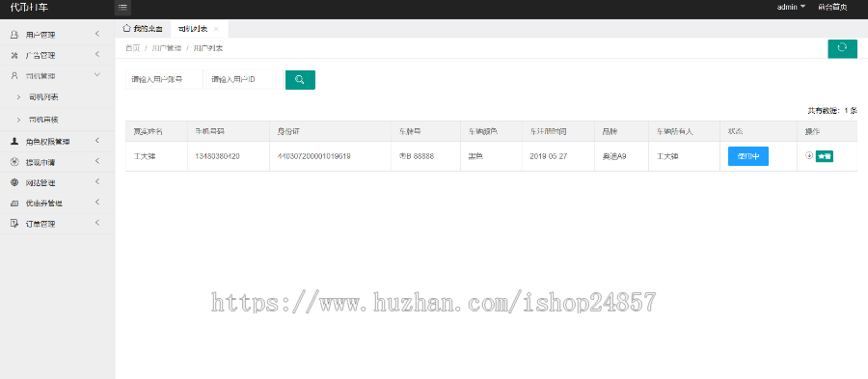This screenshot has width=868, height=379.
Task: Click the 角色权限管理 icon in the sidebar
Action: tap(14, 141)
